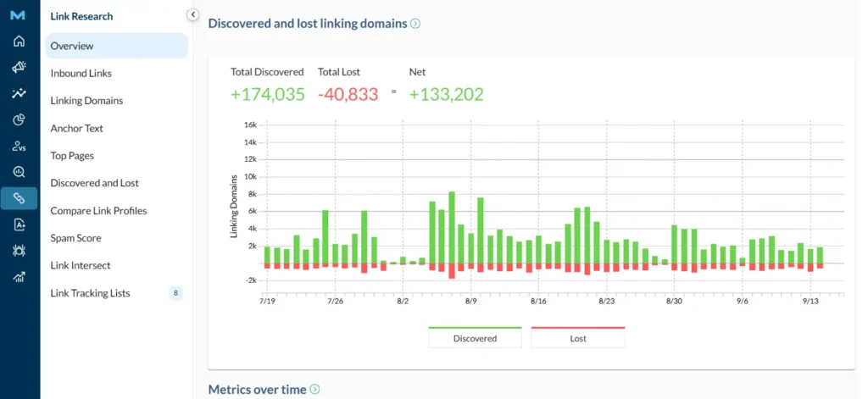Open Top Pages section
This screenshot has width=868, height=399.
(72, 156)
